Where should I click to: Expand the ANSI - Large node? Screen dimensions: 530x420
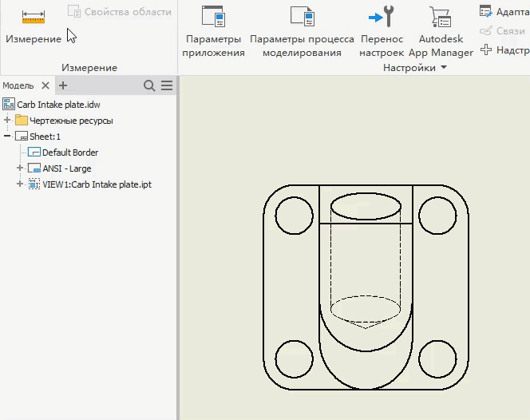click(x=20, y=168)
